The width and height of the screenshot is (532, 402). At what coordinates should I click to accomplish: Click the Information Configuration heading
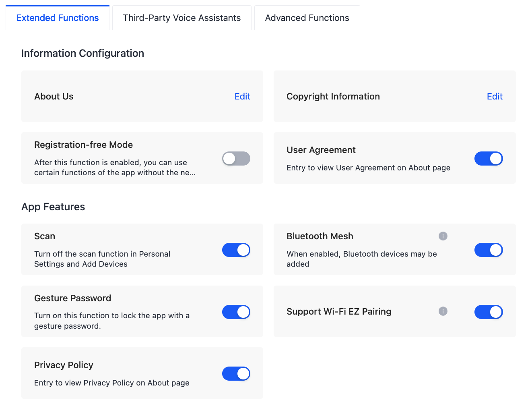click(82, 53)
